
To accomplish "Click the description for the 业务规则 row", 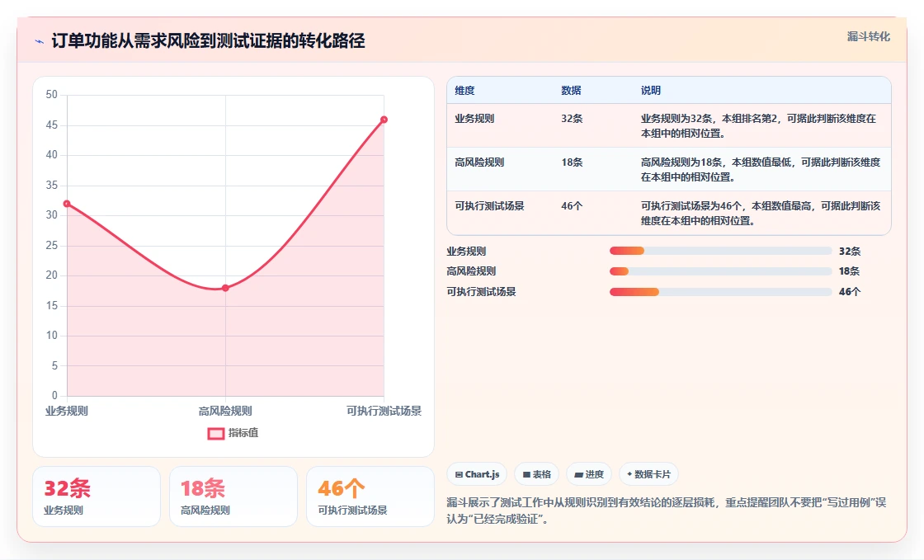I will (x=758, y=125).
